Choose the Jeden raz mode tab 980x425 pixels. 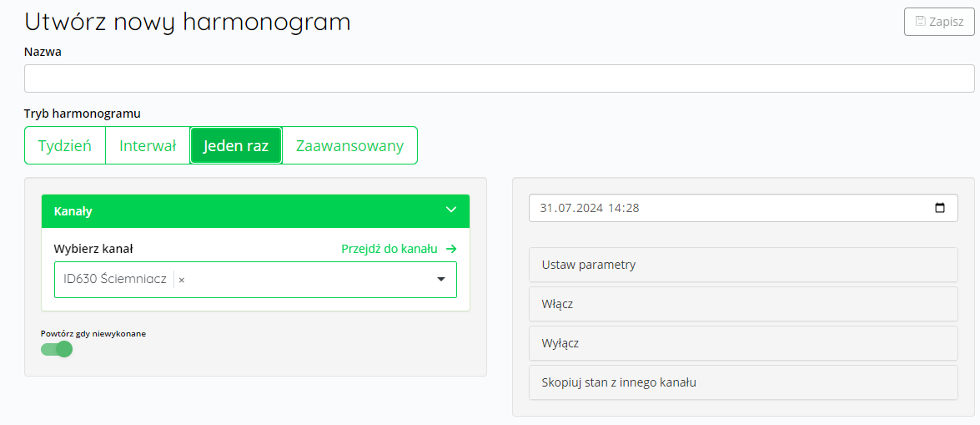(236, 145)
